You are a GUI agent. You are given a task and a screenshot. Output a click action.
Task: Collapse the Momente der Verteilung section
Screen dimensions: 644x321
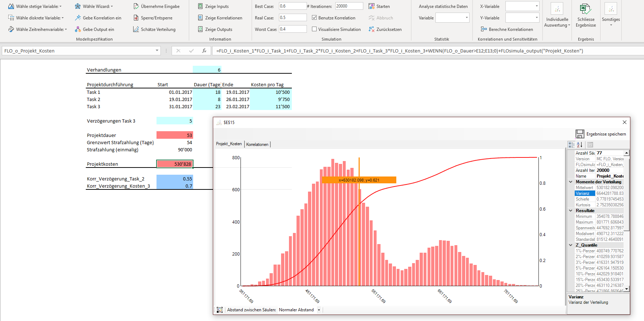click(571, 182)
